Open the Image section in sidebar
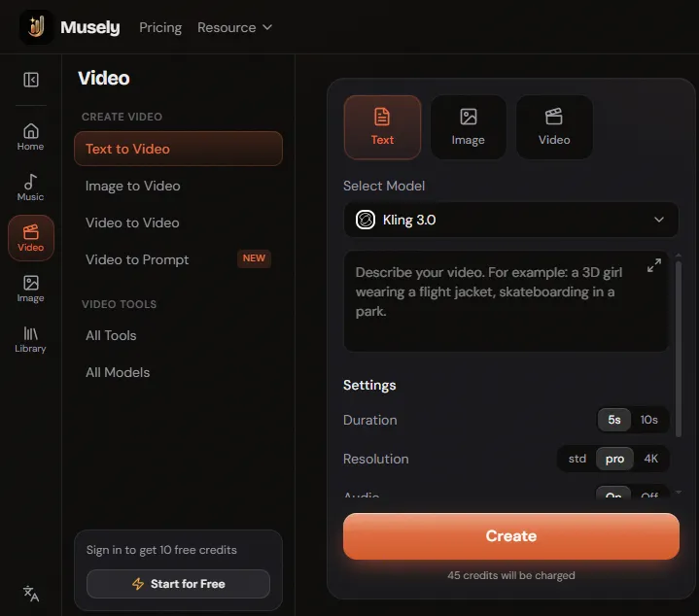This screenshot has height=616, width=699. click(31, 289)
